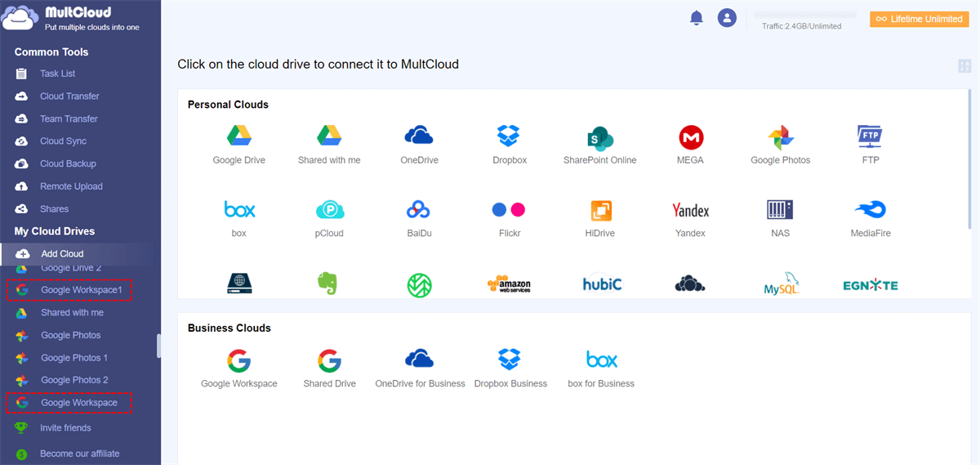Viewport: 980px width, 465px height.
Task: Click the sidebar drive list scrollbar
Action: click(158, 346)
